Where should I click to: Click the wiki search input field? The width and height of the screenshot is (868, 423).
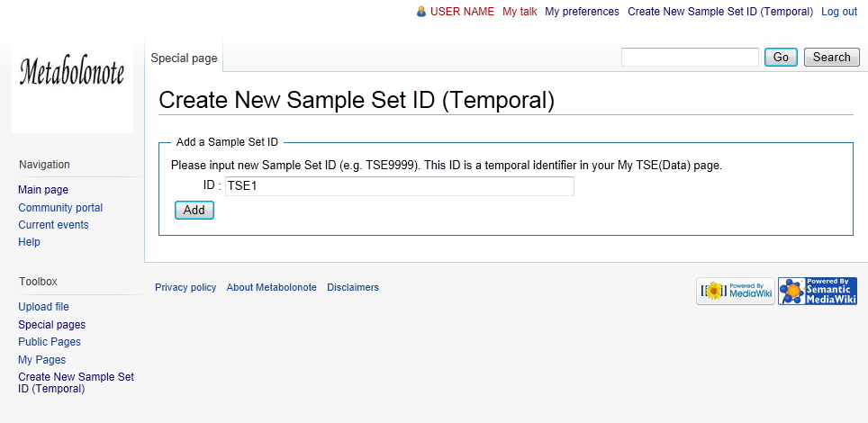pos(690,58)
